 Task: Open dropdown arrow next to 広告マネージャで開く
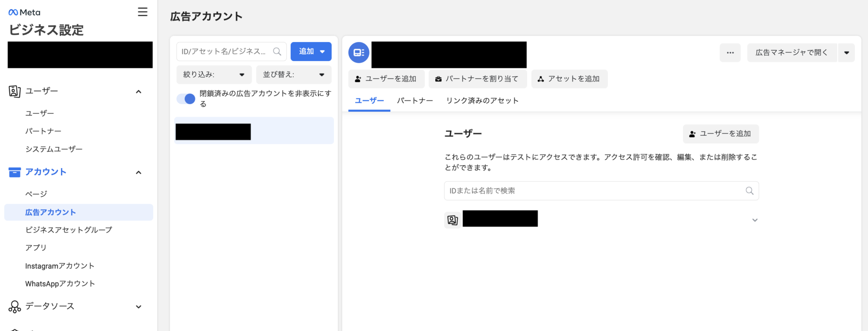846,53
